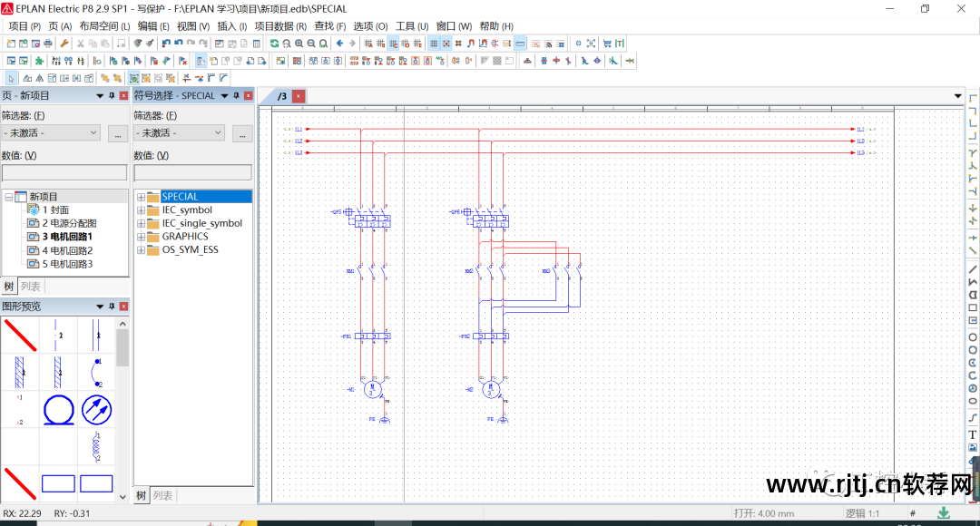Pin the 符号选择 - SPECIAL panel
This screenshot has height=526, width=980.
236,95
